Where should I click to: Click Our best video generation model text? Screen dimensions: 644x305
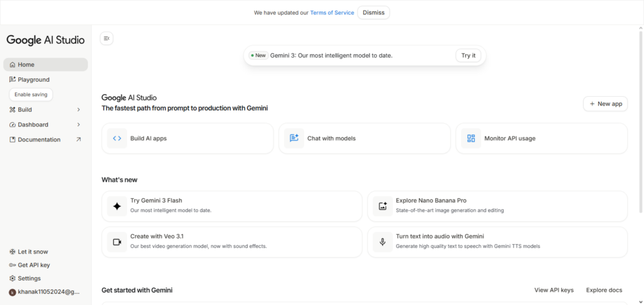coord(199,247)
